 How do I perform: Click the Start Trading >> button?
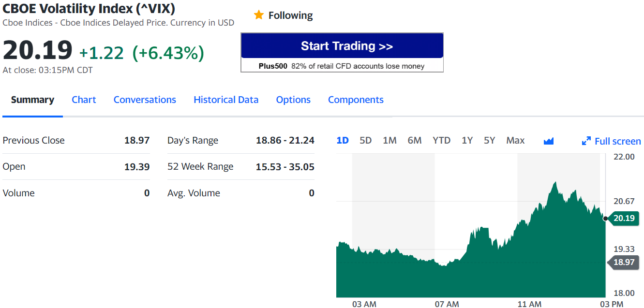342,46
